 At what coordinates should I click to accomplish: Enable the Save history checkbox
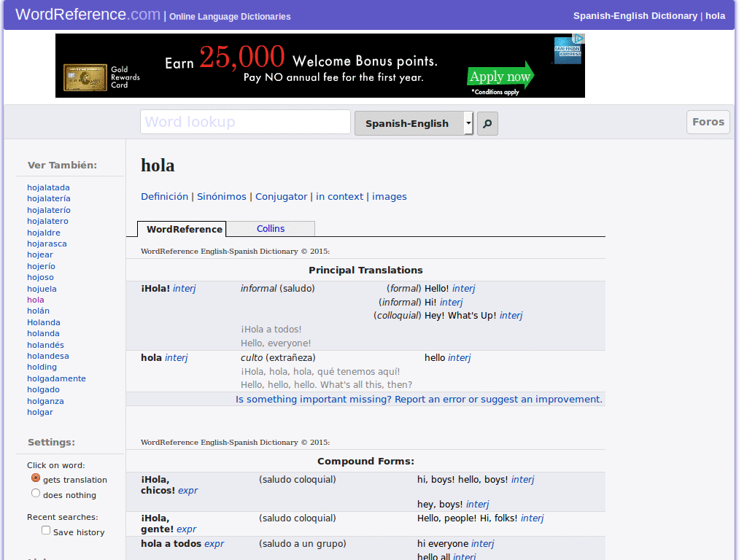[46, 530]
